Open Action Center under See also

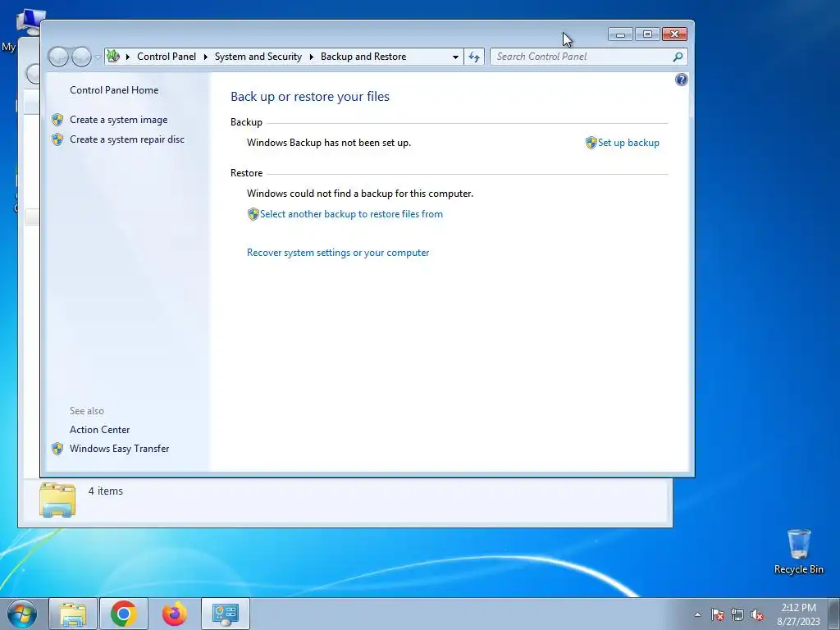tap(99, 430)
